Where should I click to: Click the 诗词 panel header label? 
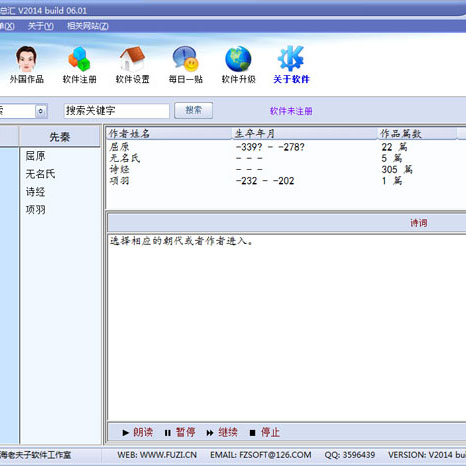pos(419,223)
